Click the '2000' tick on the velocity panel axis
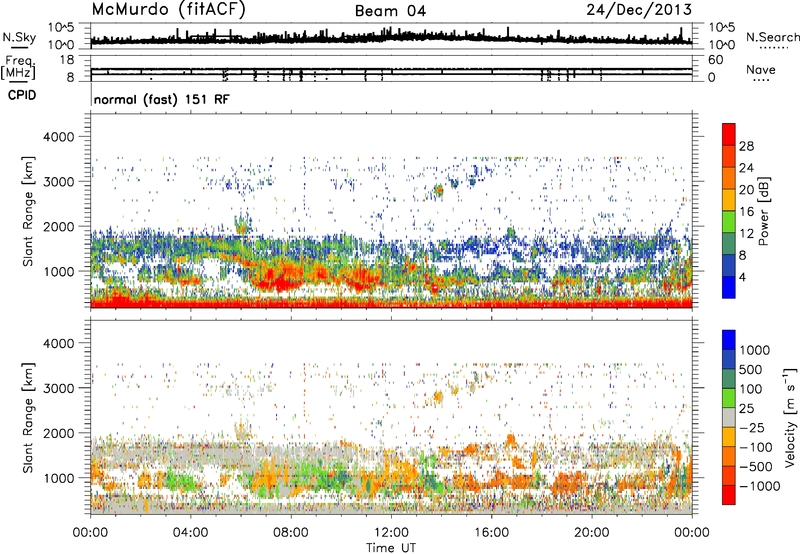The height and width of the screenshot is (554, 800). (59, 433)
